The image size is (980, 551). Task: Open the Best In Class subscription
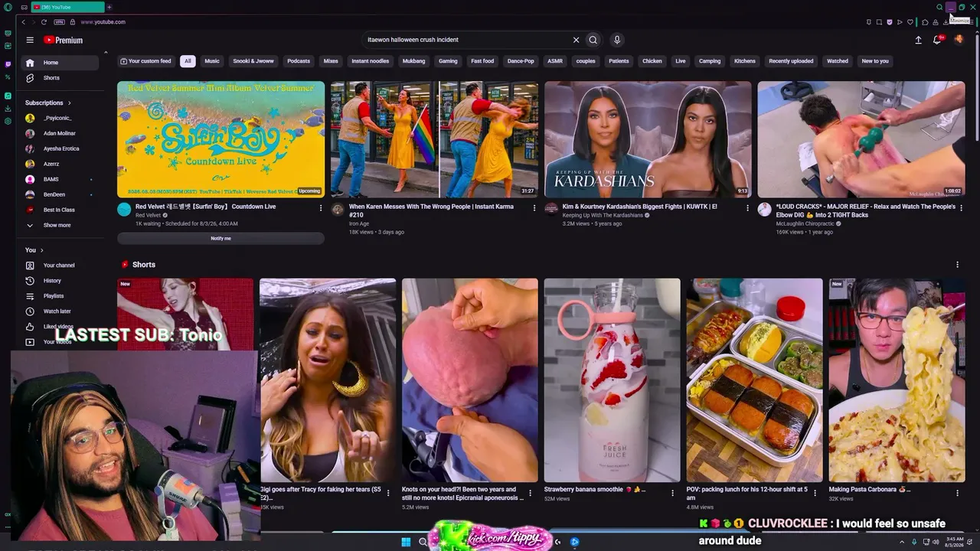click(61, 210)
